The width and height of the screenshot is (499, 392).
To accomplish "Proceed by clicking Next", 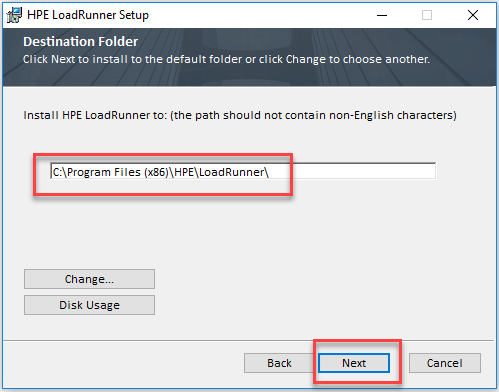I will [x=354, y=363].
